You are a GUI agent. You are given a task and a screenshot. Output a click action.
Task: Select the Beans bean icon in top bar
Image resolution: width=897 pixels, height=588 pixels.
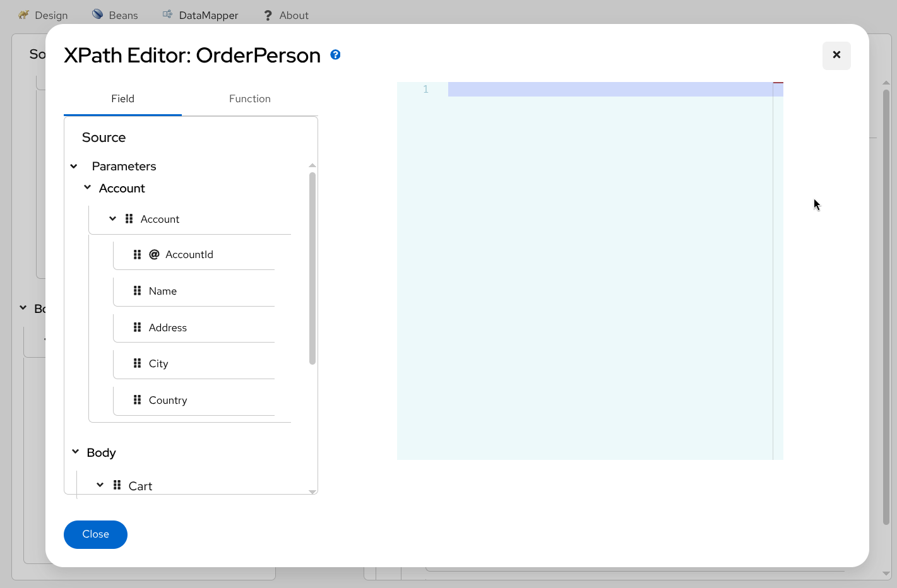click(97, 14)
